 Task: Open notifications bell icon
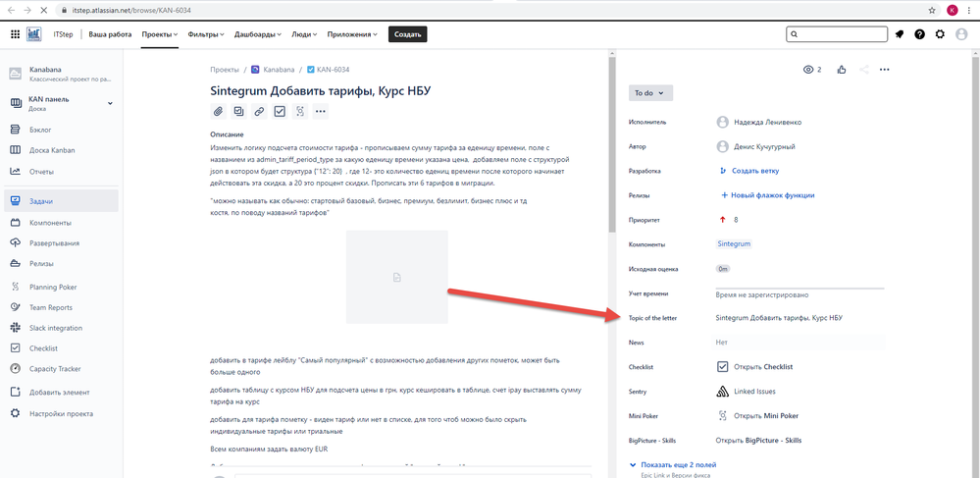tap(900, 34)
